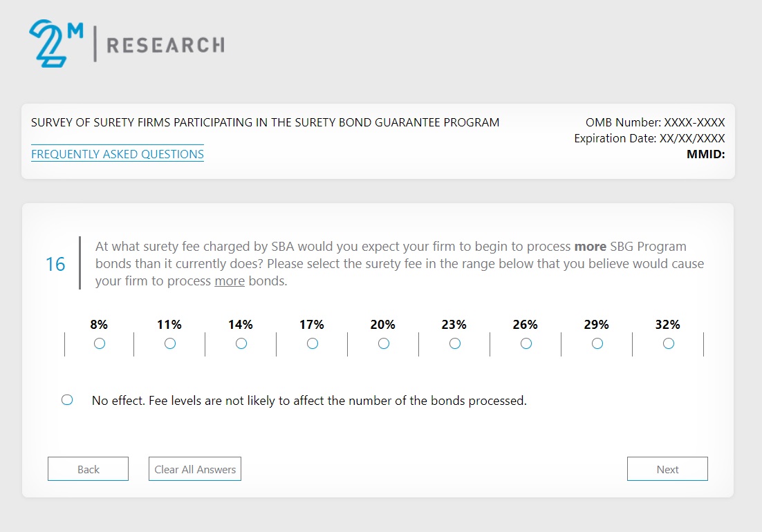Choose the 20% surety fee option

tap(384, 343)
